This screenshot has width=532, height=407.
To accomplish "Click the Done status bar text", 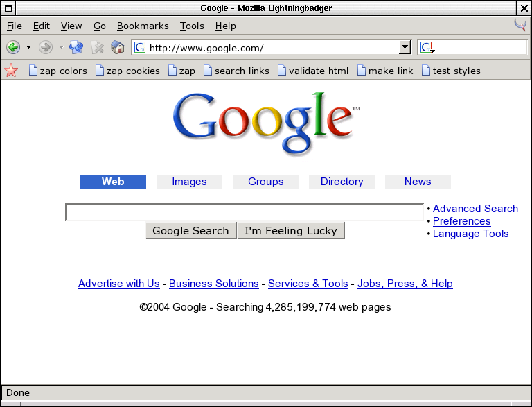I will coord(18,392).
